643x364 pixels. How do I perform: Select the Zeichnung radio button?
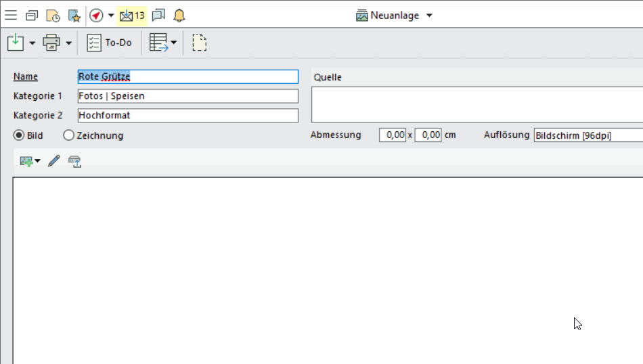68,135
